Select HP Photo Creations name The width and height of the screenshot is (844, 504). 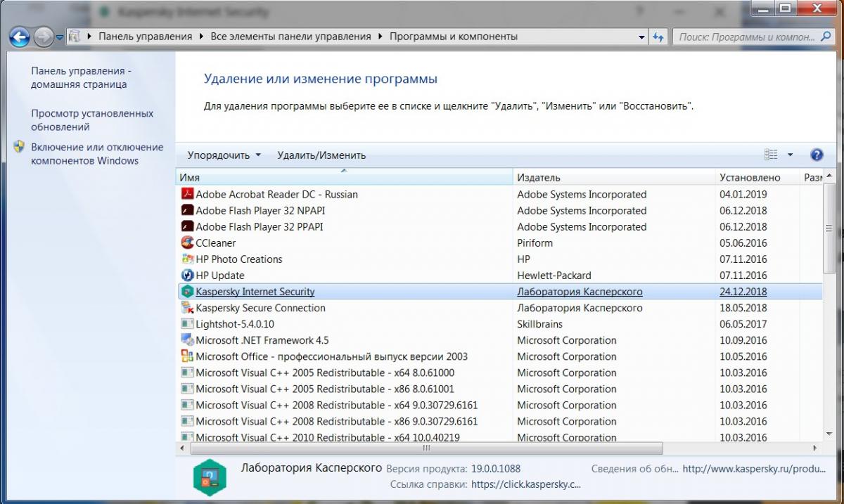click(238, 259)
